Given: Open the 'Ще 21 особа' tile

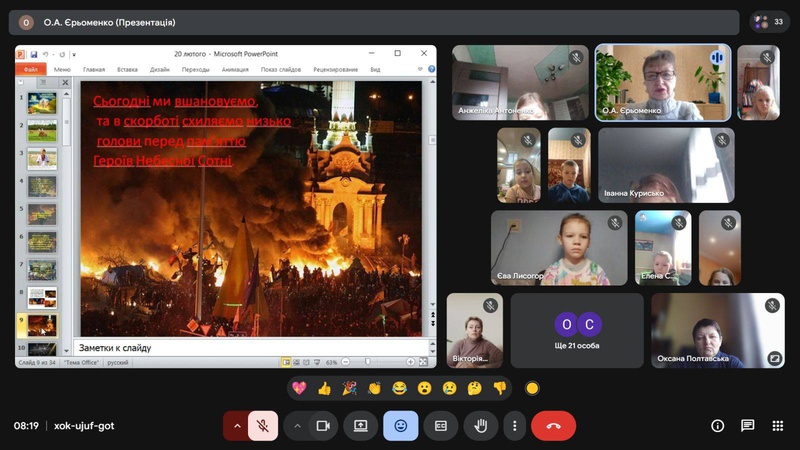Looking at the screenshot, I should (x=577, y=330).
